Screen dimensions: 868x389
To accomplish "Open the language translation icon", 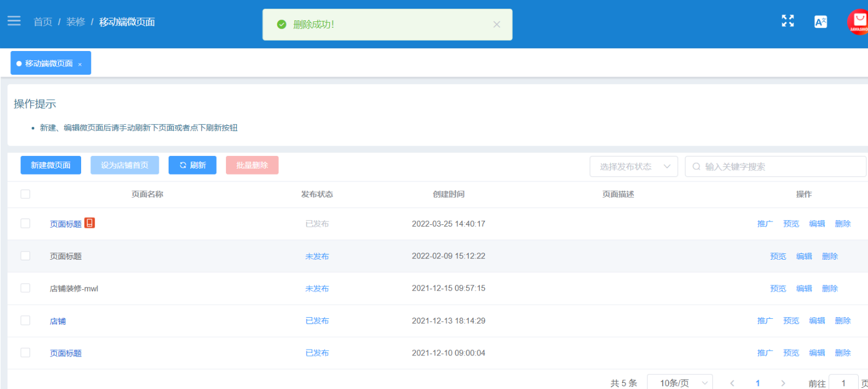I will click(x=820, y=22).
